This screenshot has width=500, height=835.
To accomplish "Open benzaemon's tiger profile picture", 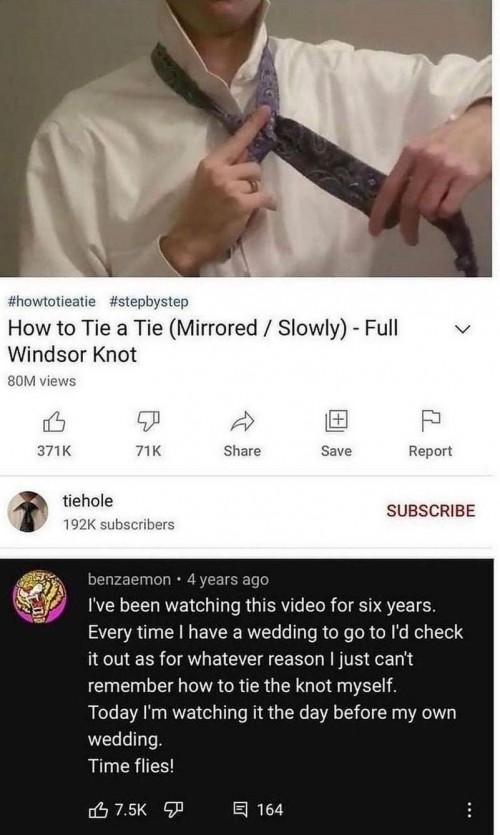I will coord(40,596).
